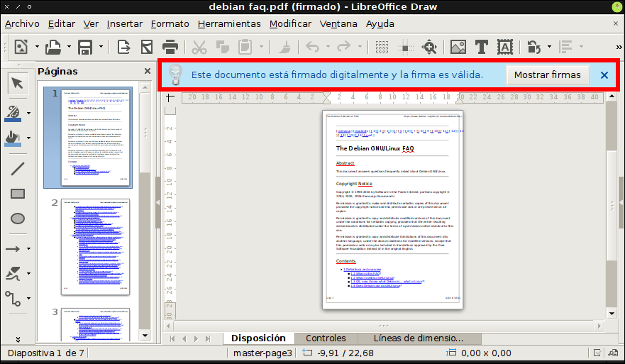Open the Undo history dropdown arrow
625x364 pixels.
[x=328, y=47]
